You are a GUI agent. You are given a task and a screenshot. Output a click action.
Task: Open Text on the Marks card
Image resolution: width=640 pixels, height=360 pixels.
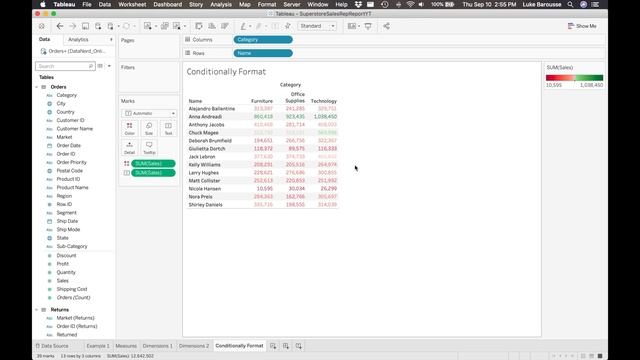168,129
